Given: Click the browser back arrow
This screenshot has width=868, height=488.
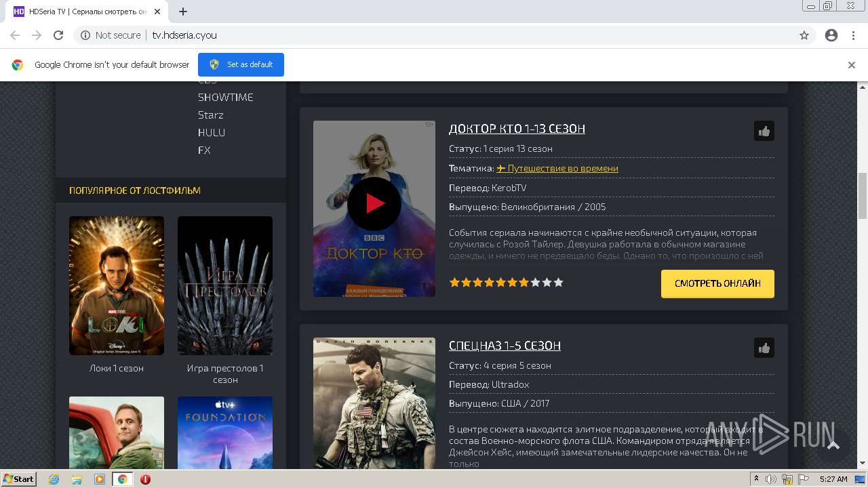Looking at the screenshot, I should (x=15, y=35).
